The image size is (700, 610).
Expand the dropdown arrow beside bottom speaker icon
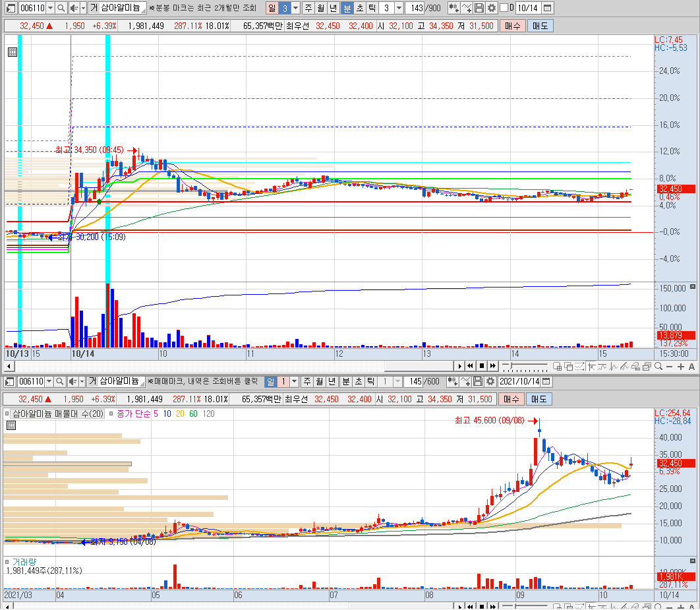pos(82,382)
